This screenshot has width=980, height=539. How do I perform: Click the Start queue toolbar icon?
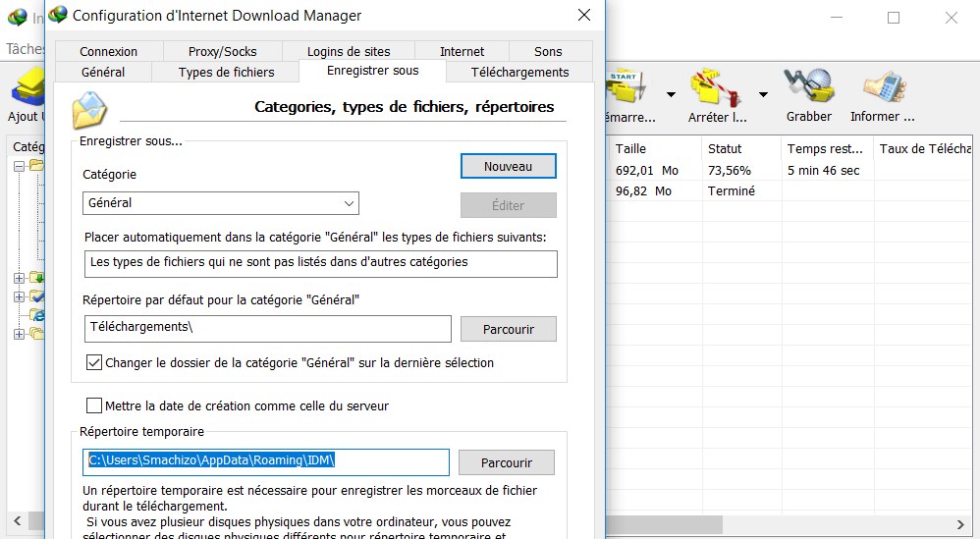[627, 88]
